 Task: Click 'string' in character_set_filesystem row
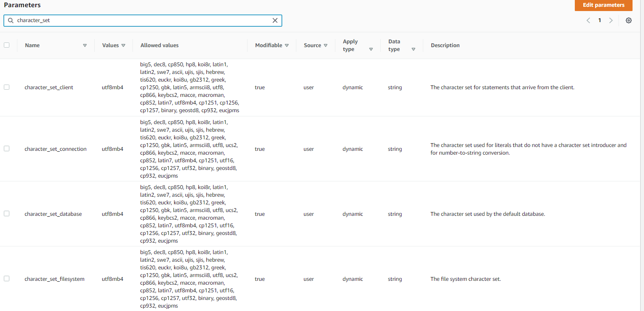click(x=395, y=279)
